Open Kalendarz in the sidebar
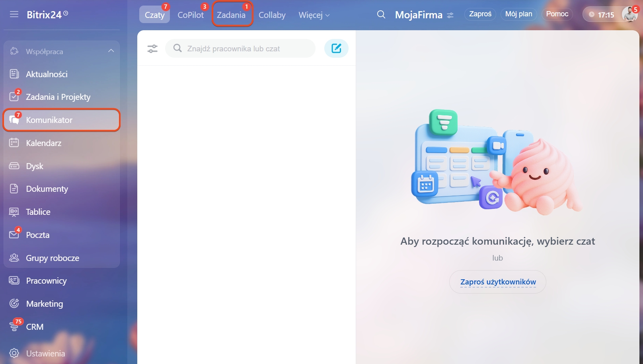 point(62,143)
